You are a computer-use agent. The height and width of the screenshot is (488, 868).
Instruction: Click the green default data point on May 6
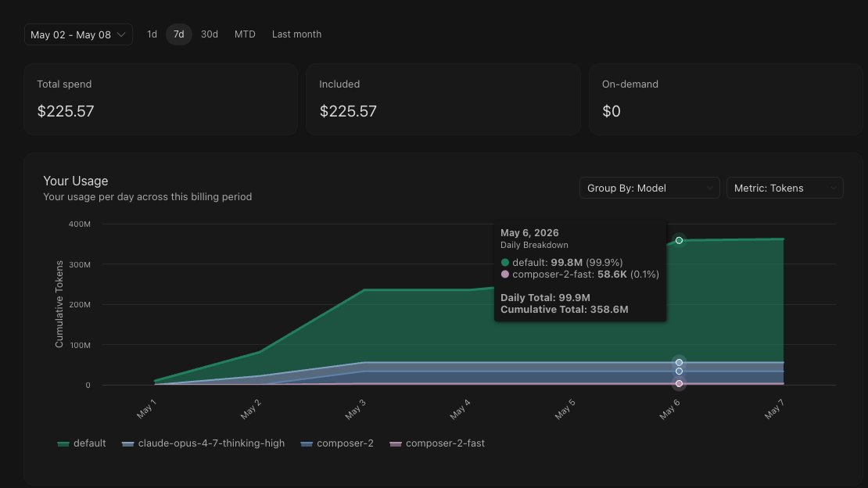tap(679, 240)
